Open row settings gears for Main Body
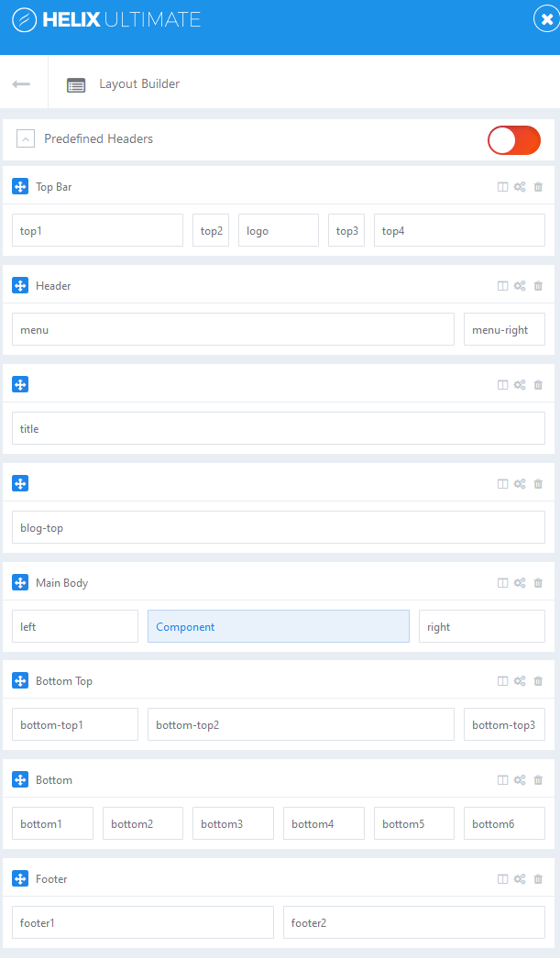Viewport: 560px width, 959px height. tap(520, 583)
